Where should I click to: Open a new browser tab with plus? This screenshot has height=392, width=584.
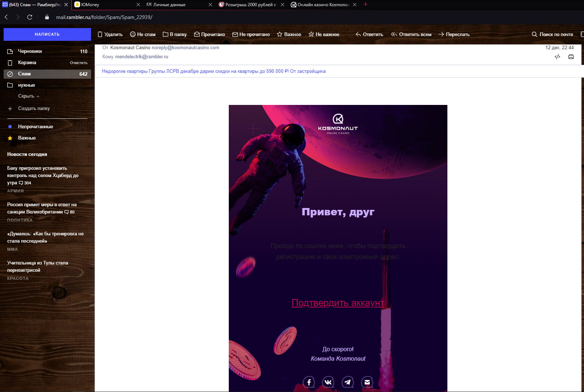(365, 4)
